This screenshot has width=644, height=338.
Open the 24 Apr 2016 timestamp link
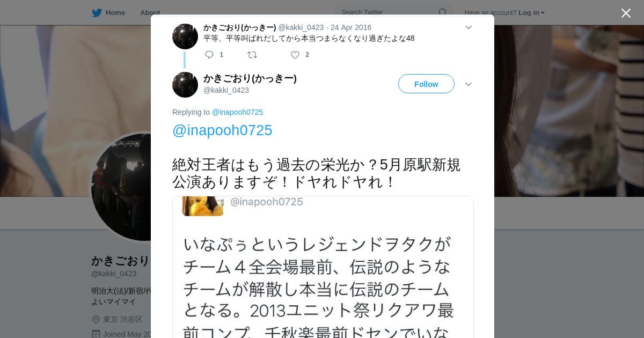[x=351, y=27]
